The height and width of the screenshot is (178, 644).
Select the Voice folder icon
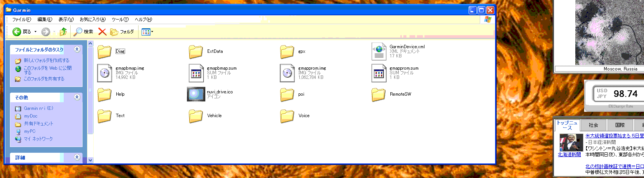287,116
